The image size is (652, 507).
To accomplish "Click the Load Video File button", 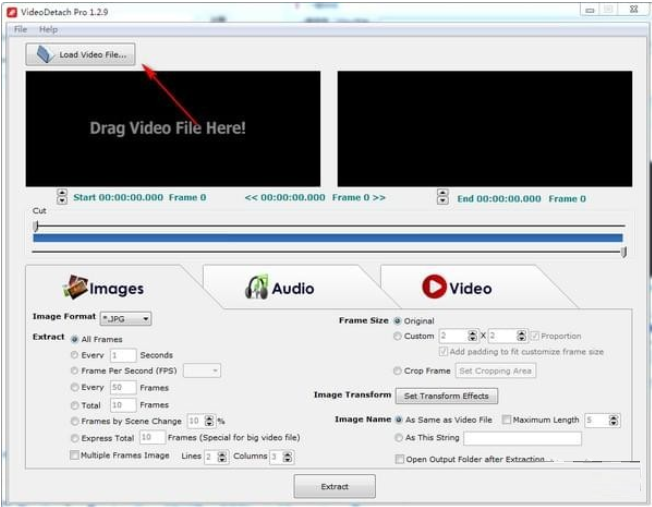I will (x=80, y=54).
